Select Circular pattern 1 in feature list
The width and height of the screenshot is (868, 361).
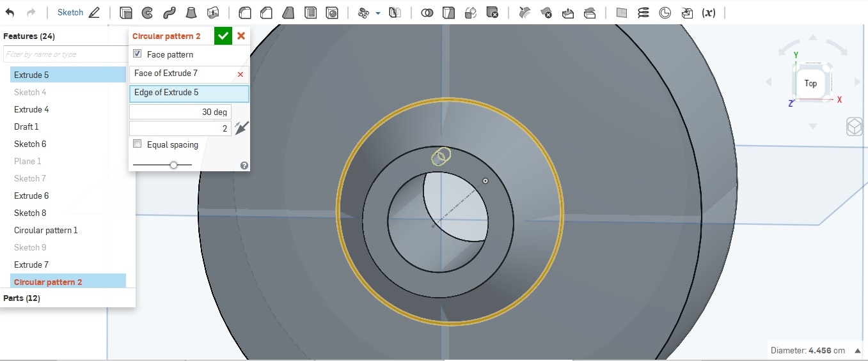tap(68, 230)
